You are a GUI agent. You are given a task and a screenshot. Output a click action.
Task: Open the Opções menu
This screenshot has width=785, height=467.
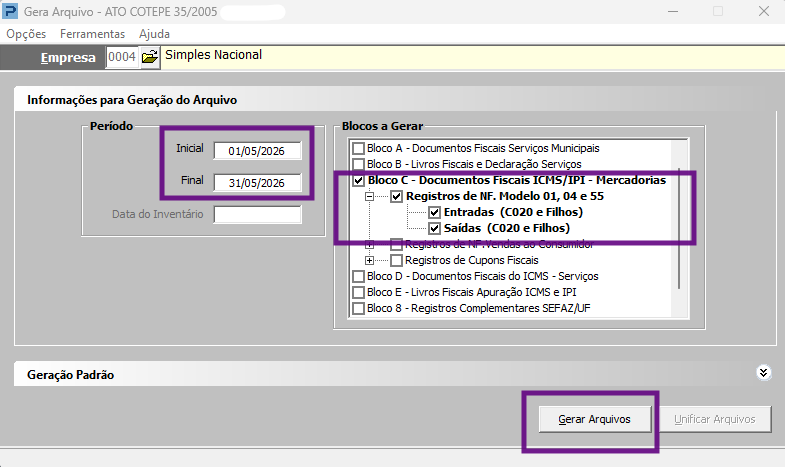tap(26, 34)
